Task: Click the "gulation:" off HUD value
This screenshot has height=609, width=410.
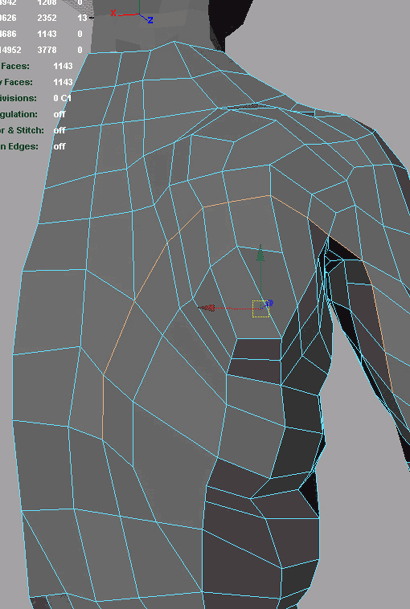Action: point(59,114)
